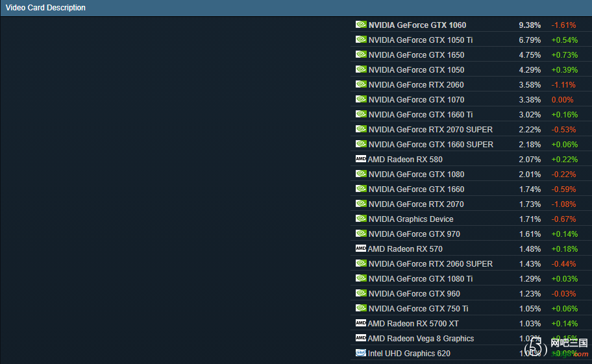Image resolution: width=592 pixels, height=364 pixels.
Task: Click the -1.08% change value
Action: 563,204
